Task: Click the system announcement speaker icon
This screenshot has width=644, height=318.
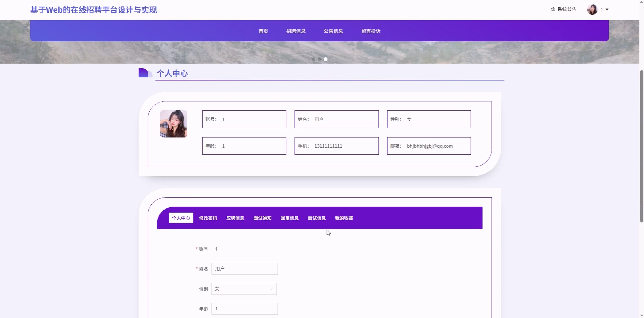Action: (553, 9)
